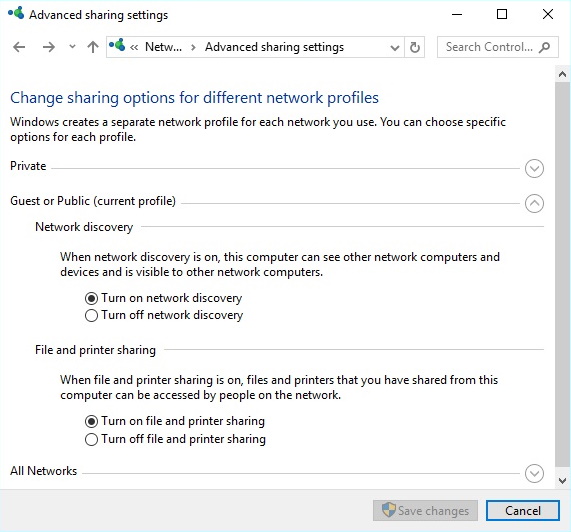This screenshot has height=532, width=571.
Task: Click the Cancel button
Action: tap(523, 511)
